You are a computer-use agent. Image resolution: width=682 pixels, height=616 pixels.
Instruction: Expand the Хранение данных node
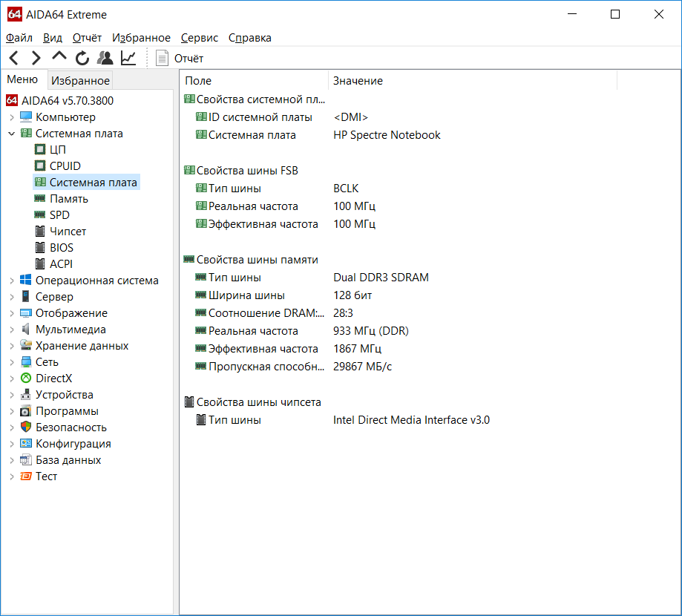coord(12,346)
